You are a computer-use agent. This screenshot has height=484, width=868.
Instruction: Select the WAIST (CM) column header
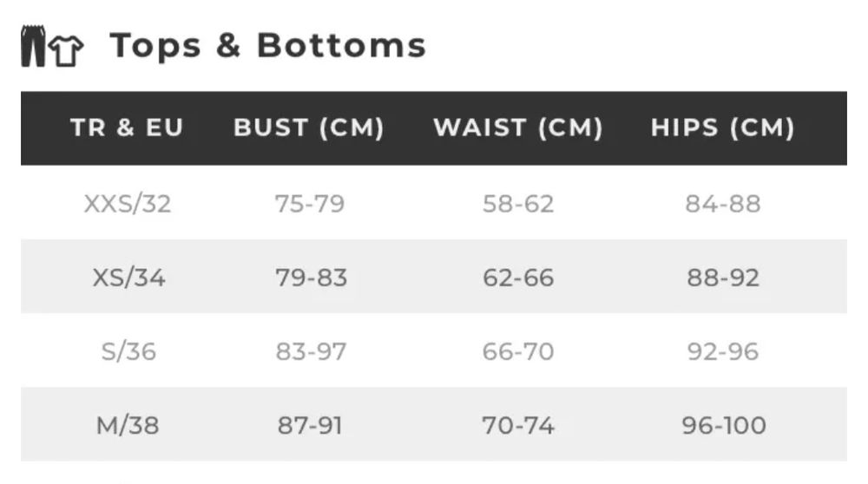point(517,128)
